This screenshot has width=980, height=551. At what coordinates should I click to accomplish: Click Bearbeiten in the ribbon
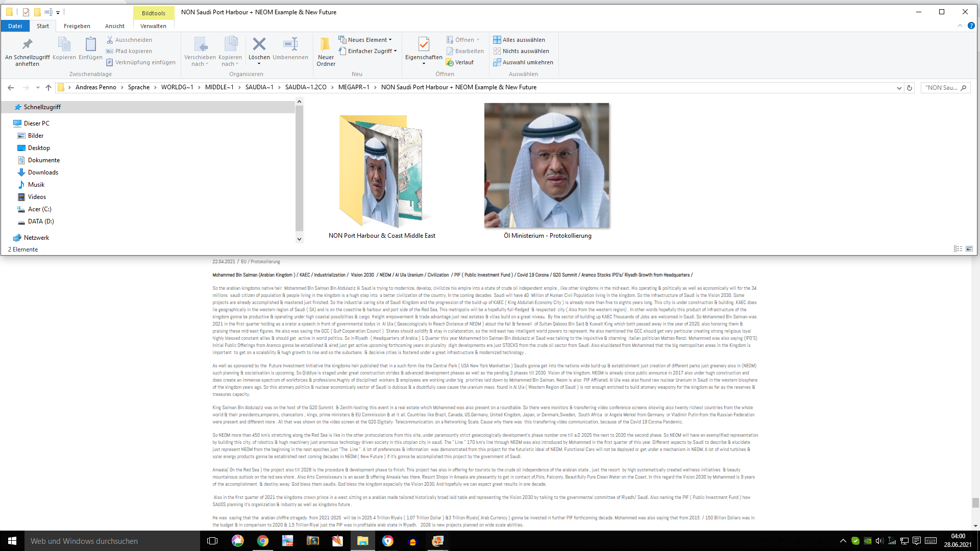pyautogui.click(x=465, y=51)
